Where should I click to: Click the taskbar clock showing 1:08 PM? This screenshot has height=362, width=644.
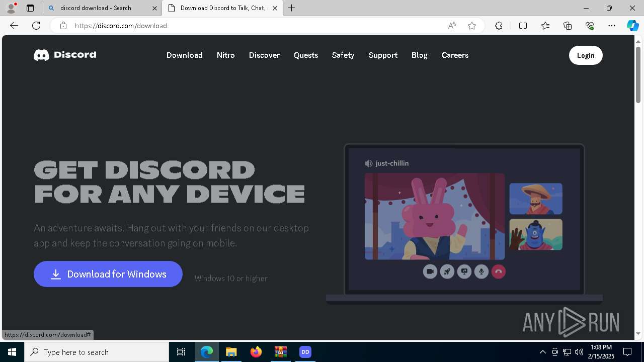point(601,352)
